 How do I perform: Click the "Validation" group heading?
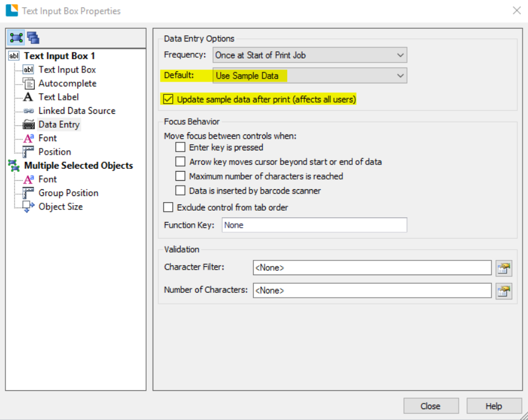coord(181,250)
